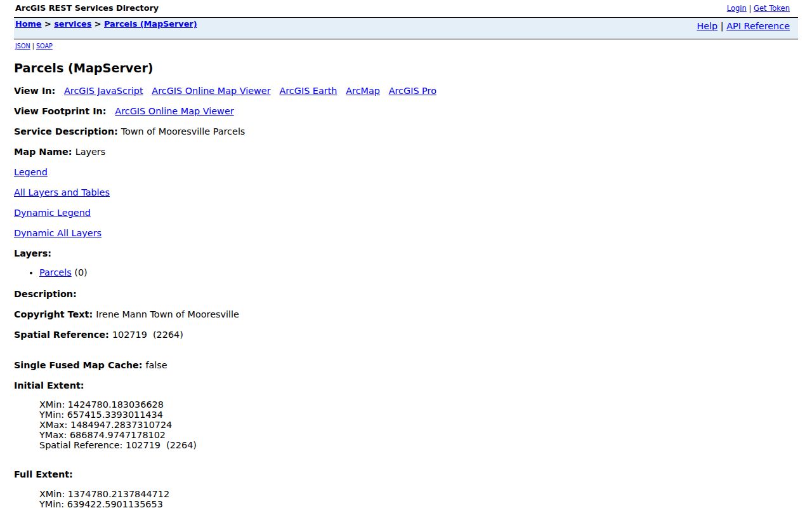View footprint in ArcGIS Online Map Viewer
The height and width of the screenshot is (508, 812).
(x=174, y=111)
